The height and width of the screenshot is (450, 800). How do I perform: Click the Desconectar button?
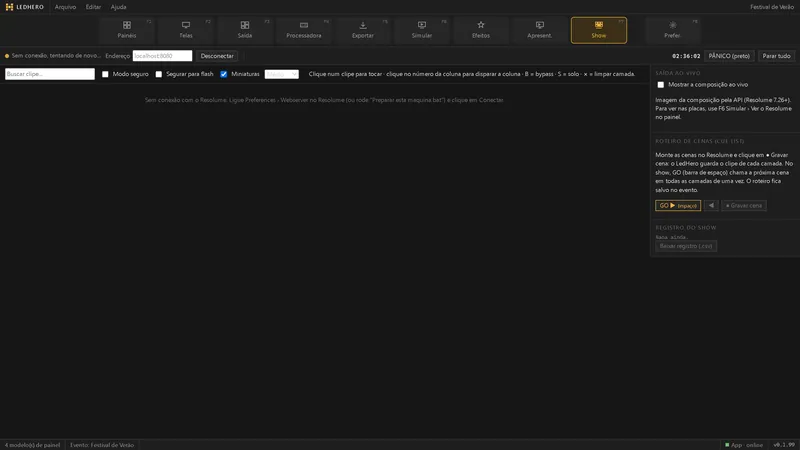[x=217, y=56]
